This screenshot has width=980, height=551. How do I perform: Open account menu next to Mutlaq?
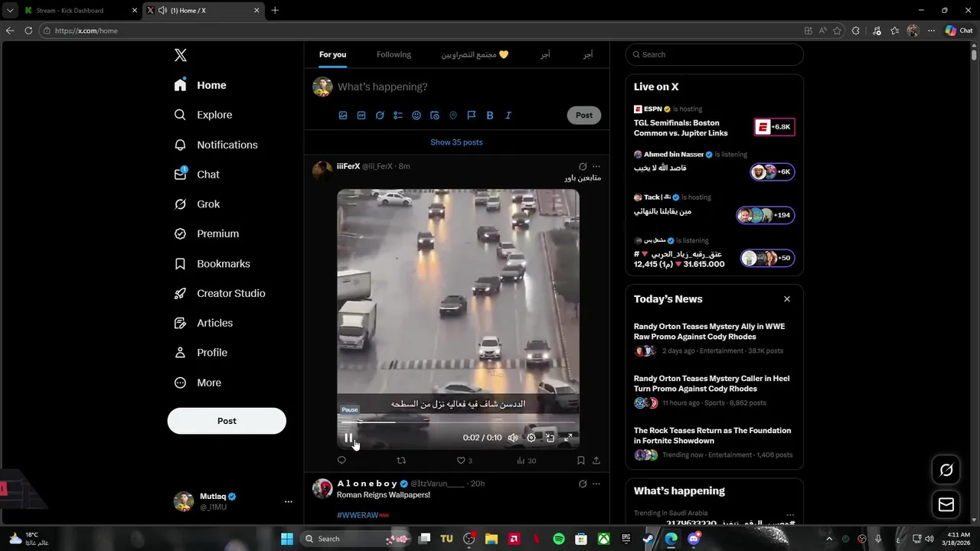click(289, 501)
